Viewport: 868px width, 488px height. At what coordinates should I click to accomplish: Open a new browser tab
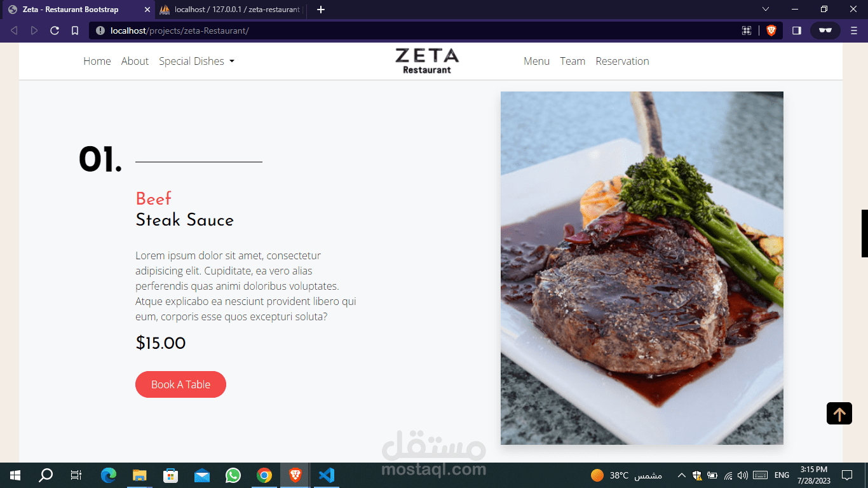pyautogui.click(x=321, y=10)
